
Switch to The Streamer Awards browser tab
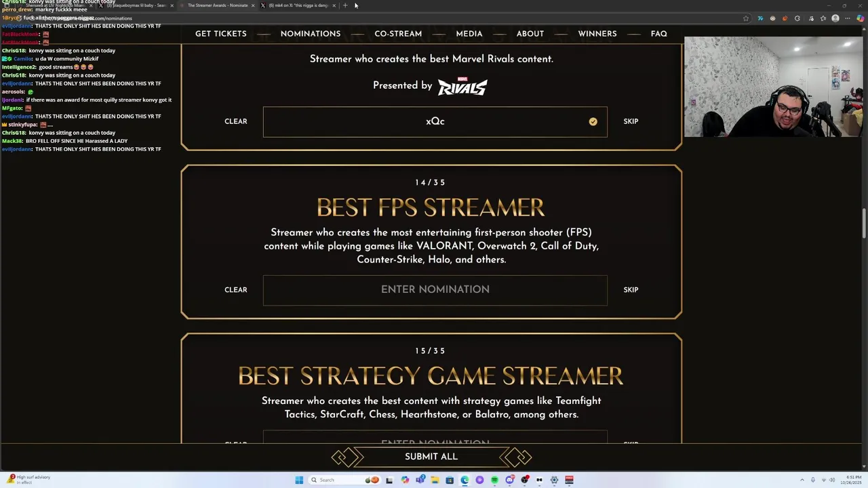click(x=217, y=5)
